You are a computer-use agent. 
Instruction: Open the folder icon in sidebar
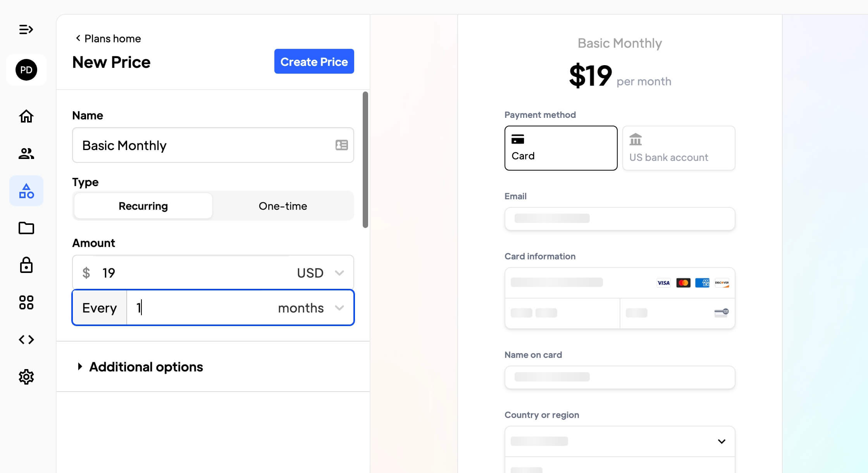click(26, 228)
